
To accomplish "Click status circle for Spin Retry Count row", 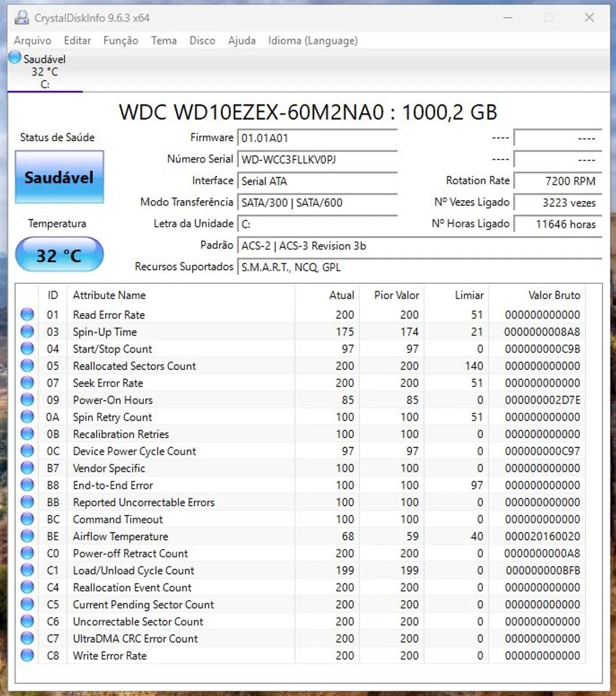I will point(27,417).
